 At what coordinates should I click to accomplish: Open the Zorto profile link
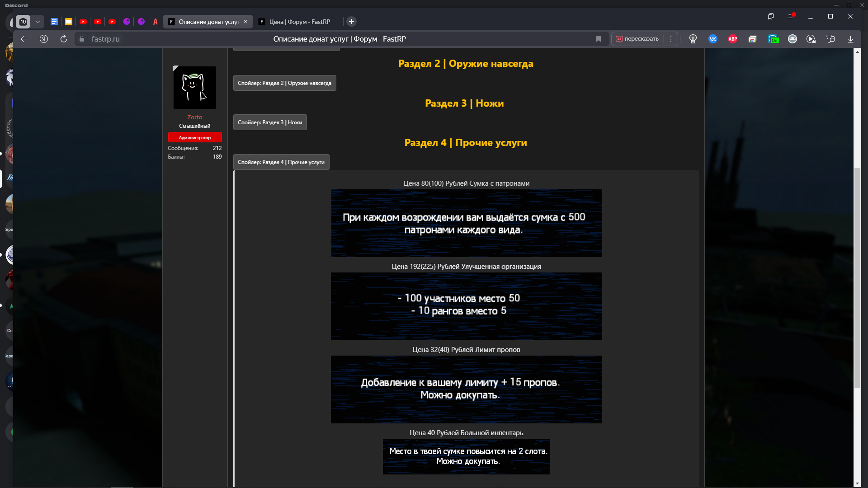click(x=195, y=117)
